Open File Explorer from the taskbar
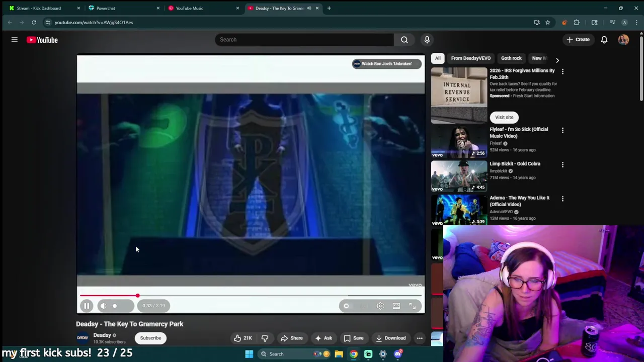The height and width of the screenshot is (362, 644). pos(339,354)
